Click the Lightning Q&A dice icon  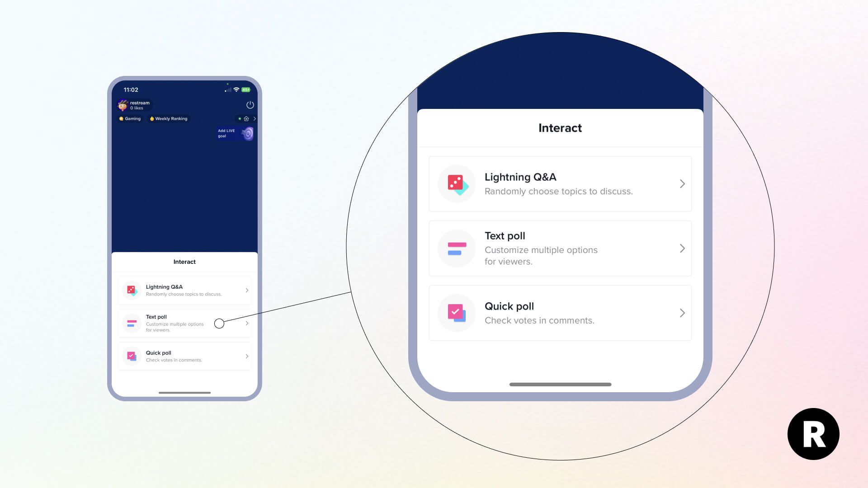click(x=457, y=183)
